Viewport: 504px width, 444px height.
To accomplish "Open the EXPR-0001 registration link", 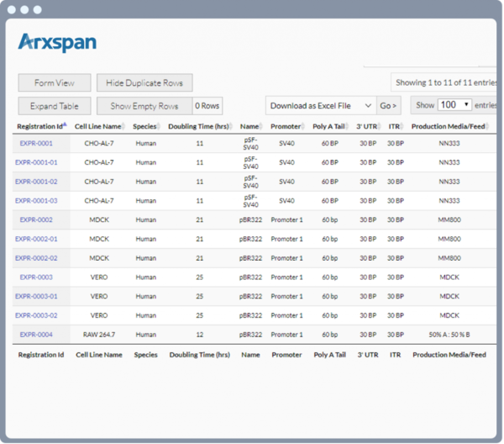I will click(x=36, y=144).
